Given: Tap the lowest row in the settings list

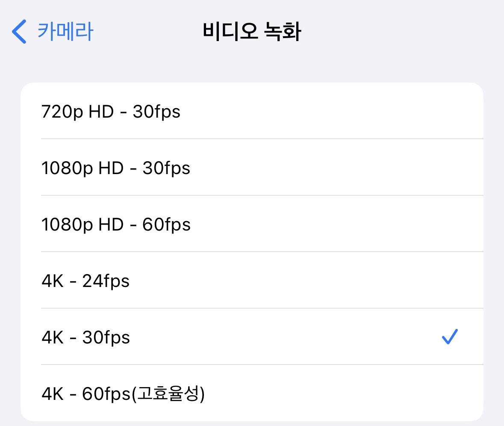Looking at the screenshot, I should [252, 394].
